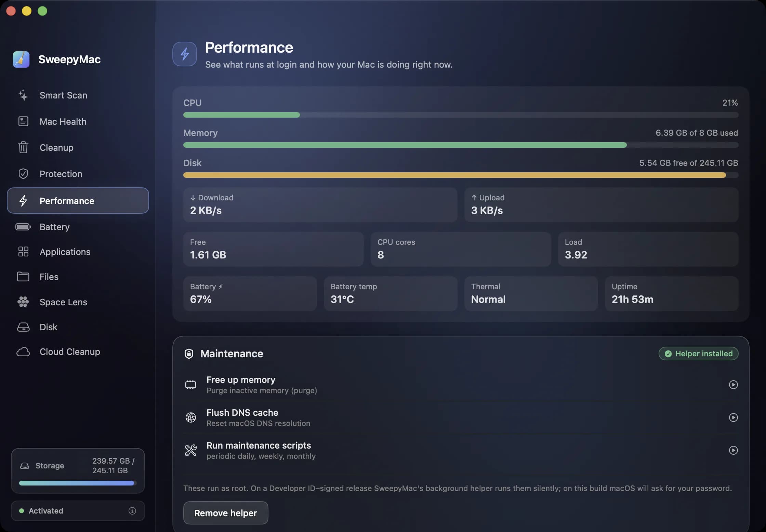Viewport: 766px width, 532px height.
Task: Click the Uptime 21h 53m card
Action: click(672, 293)
